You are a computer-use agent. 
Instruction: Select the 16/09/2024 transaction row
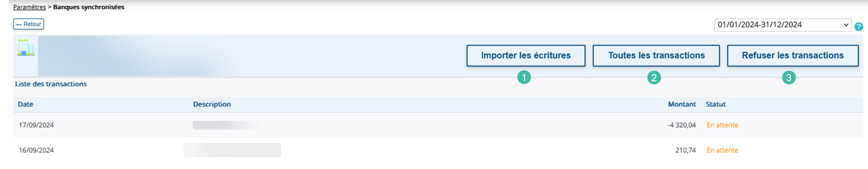tap(438, 150)
